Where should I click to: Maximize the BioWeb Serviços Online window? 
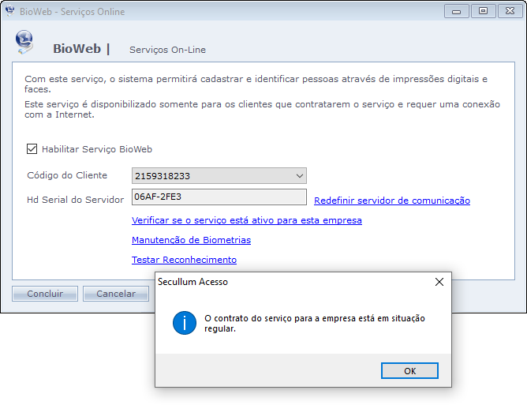(x=483, y=11)
